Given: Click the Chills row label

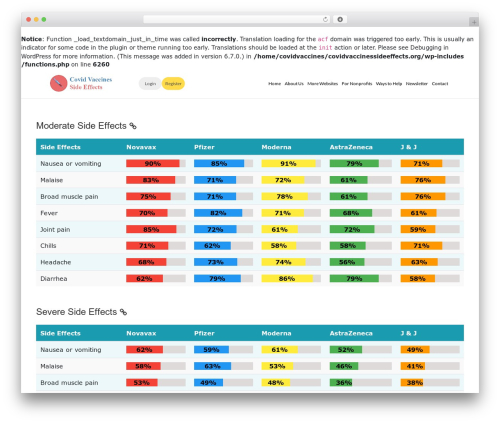Looking at the screenshot, I should (x=48, y=246).
